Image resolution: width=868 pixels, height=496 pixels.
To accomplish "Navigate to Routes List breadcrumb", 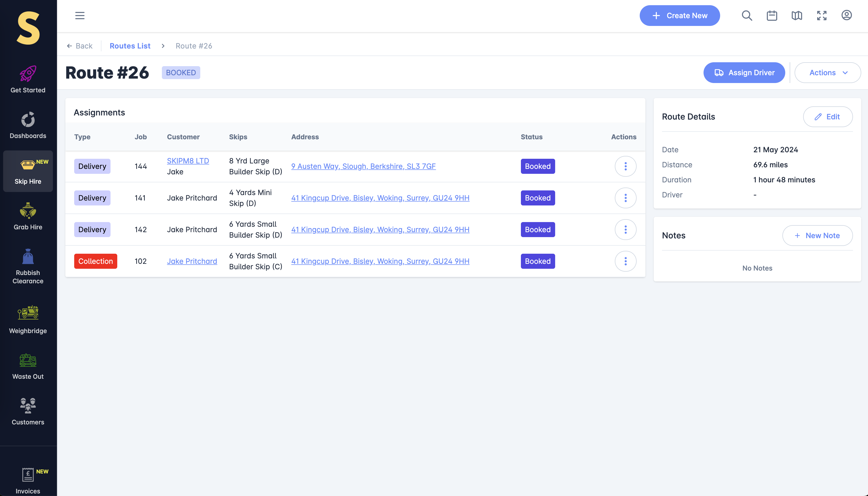I will (130, 46).
